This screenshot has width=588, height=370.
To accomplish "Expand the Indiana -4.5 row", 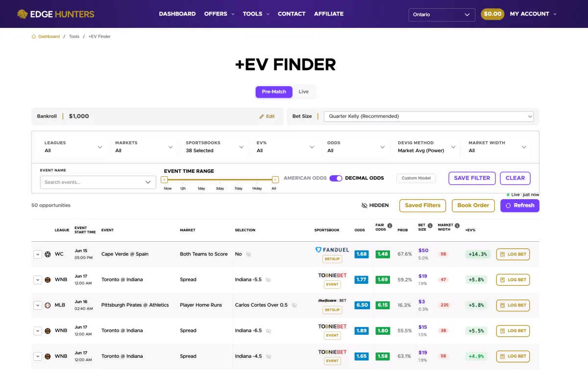I will pyautogui.click(x=37, y=356).
